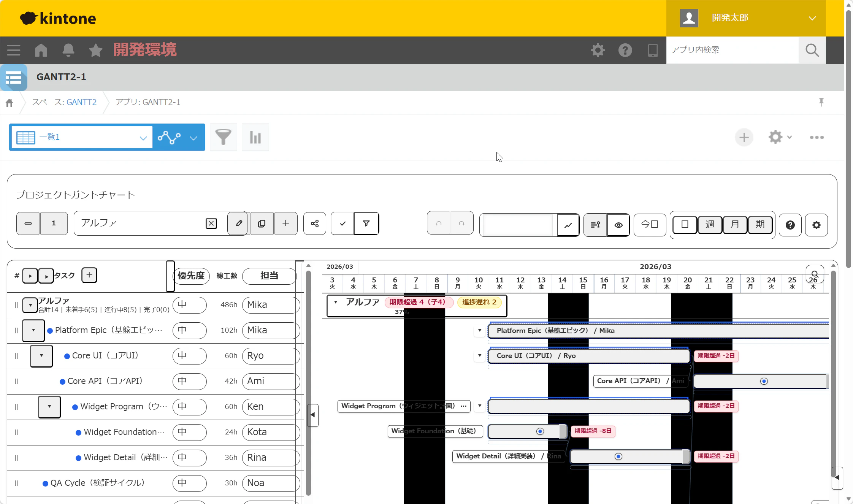Collapse the Platform Epic task row

(x=33, y=330)
